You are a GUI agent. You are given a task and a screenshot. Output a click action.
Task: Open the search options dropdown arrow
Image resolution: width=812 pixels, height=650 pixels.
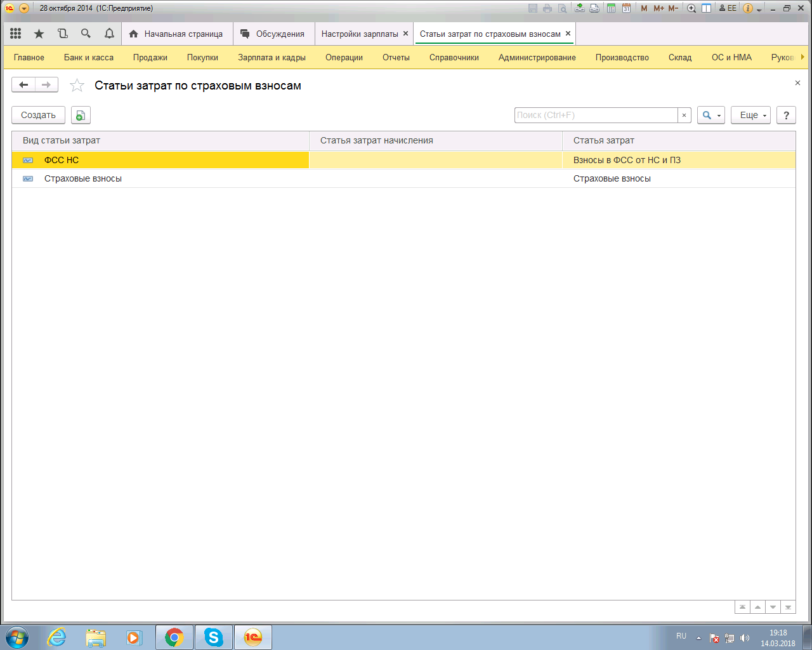click(719, 116)
